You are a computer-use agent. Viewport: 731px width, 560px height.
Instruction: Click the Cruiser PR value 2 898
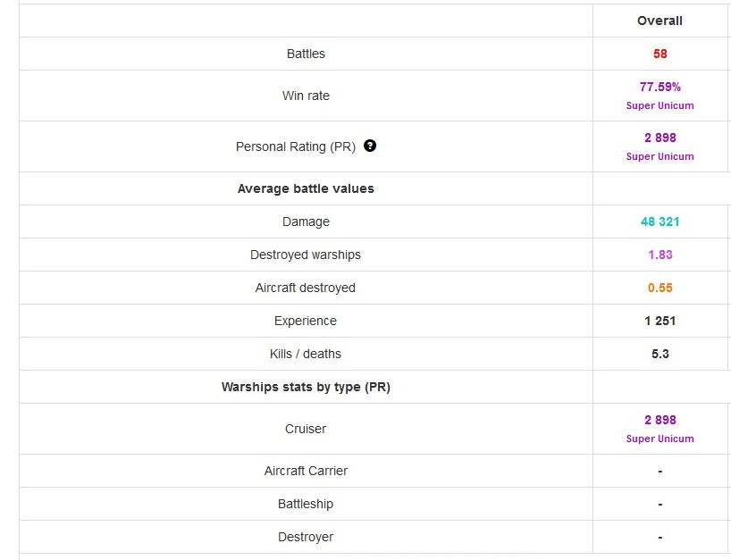660,420
